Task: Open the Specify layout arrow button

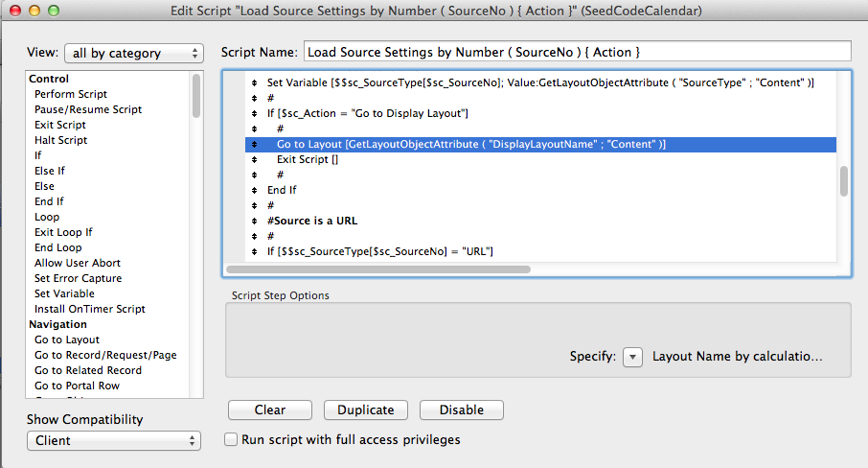Action: [632, 357]
